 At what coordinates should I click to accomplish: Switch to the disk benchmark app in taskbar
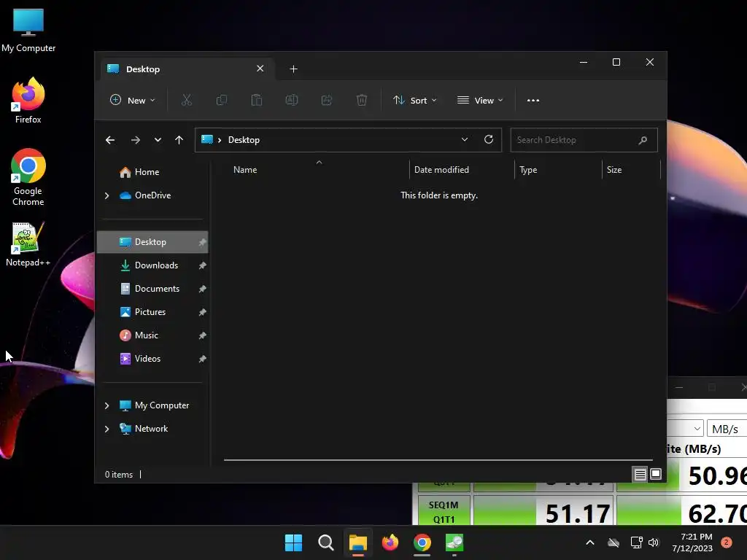tap(454, 542)
